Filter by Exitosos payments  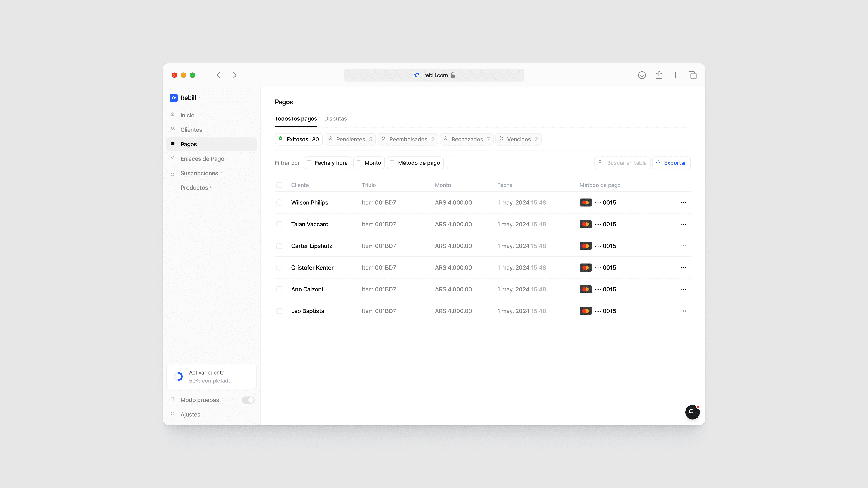coord(299,139)
